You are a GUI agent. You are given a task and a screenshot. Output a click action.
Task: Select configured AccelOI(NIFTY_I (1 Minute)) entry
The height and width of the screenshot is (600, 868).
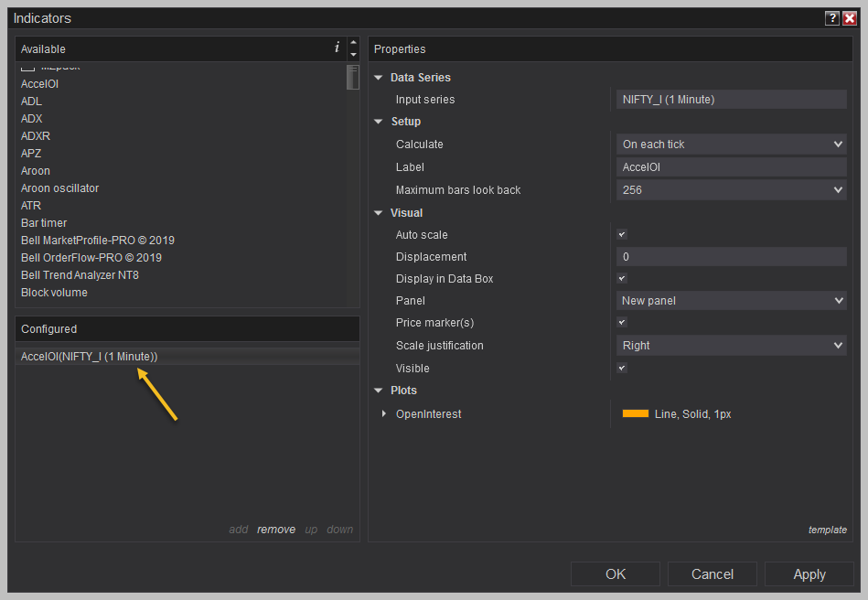coord(188,357)
